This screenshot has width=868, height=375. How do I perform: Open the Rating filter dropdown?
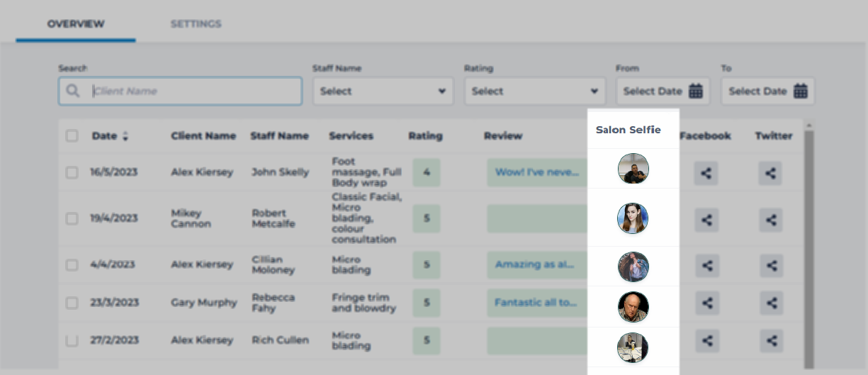(535, 91)
